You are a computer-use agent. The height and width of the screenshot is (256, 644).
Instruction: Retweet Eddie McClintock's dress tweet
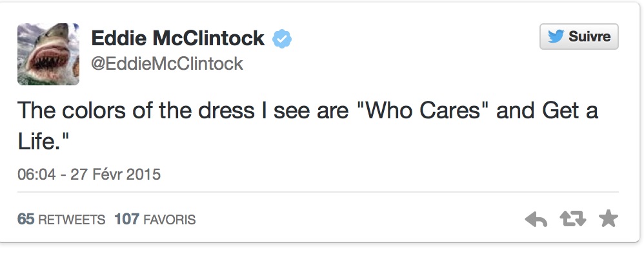pos(573,219)
